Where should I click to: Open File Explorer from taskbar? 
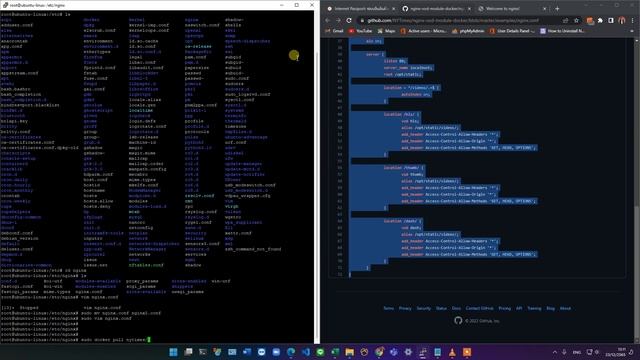point(350,352)
